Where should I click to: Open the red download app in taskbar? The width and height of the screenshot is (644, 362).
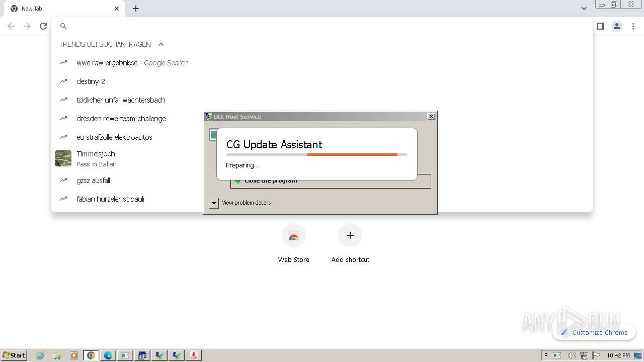click(194, 355)
